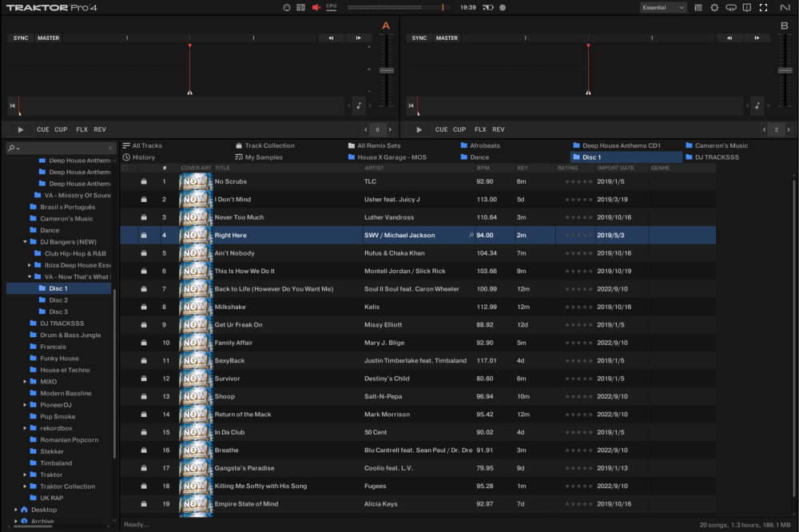The width and height of the screenshot is (799, 532).
Task: Click the lock icon on No Scrubs row
Action: (144, 181)
